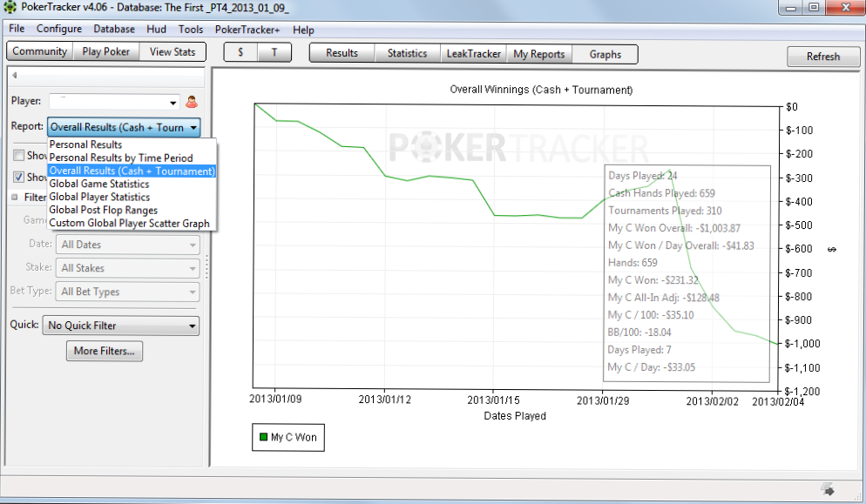The width and height of the screenshot is (866, 504).
Task: Open the Graphs tab
Action: pyautogui.click(x=606, y=54)
